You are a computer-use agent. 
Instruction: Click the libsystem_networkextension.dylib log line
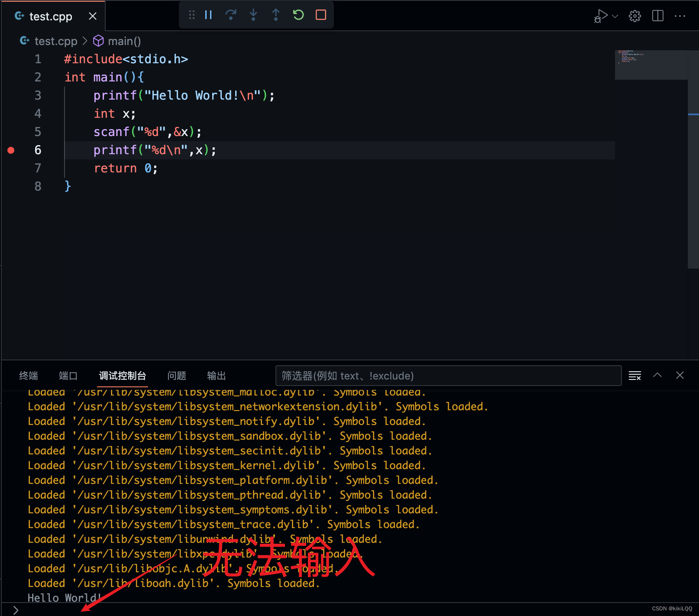pos(258,407)
